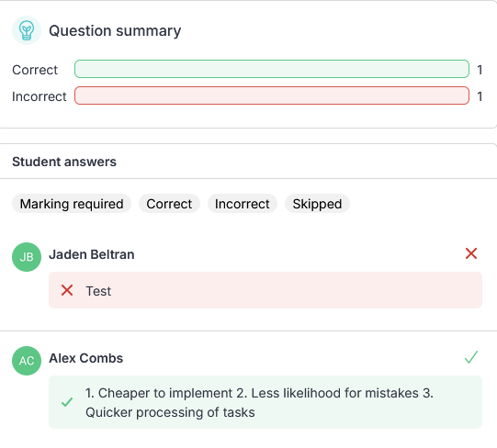Click the red X beside Jaden Beltran

[x=471, y=253]
